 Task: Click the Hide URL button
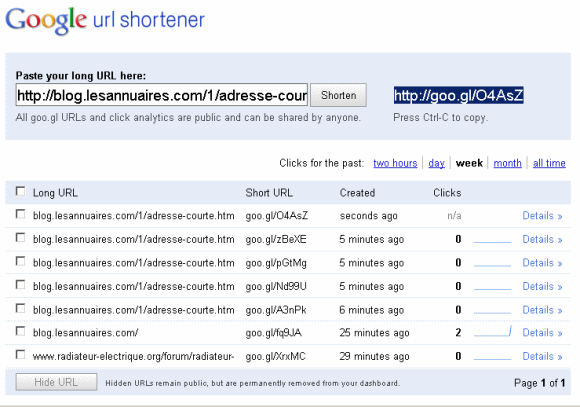click(x=56, y=382)
